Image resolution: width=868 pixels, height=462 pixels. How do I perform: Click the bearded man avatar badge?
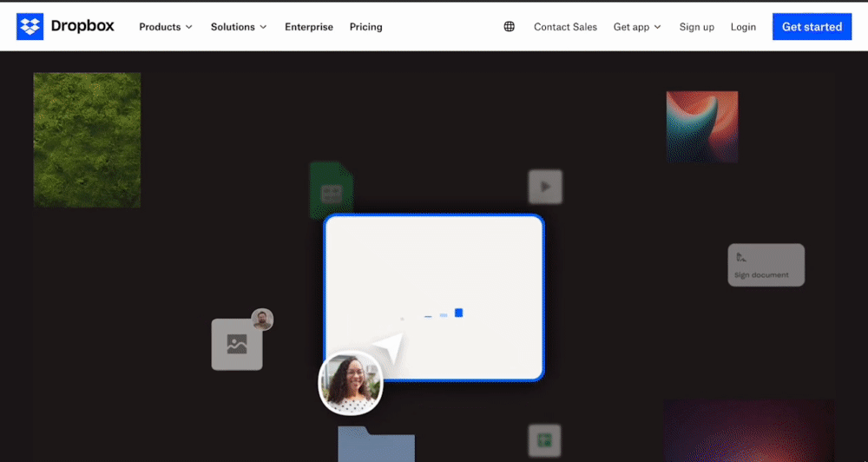pyautogui.click(x=262, y=319)
